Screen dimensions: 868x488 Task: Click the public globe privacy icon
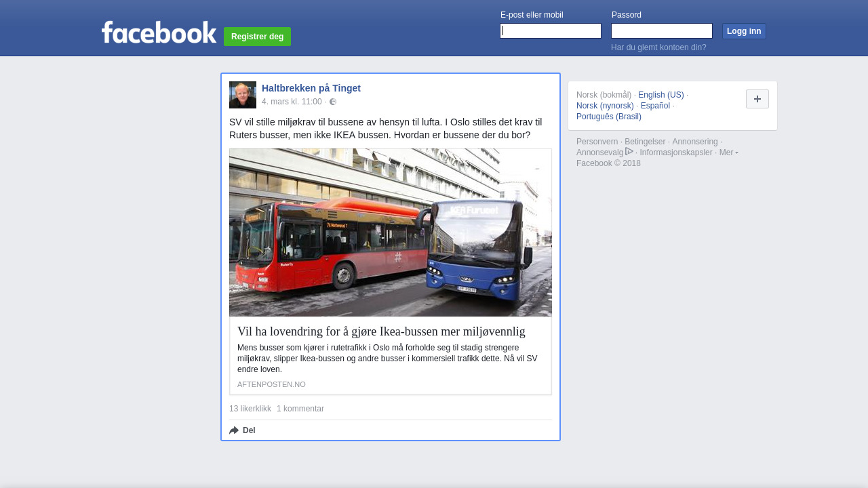333,102
